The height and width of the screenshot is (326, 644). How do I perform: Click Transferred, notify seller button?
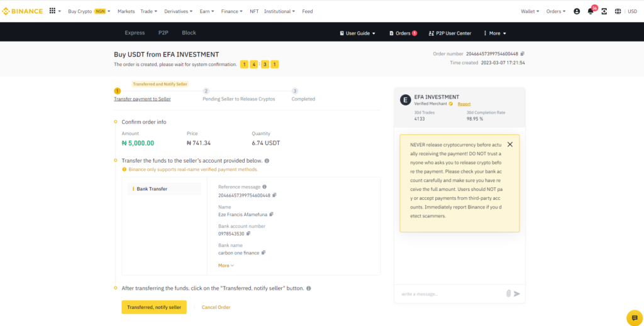[x=154, y=307]
